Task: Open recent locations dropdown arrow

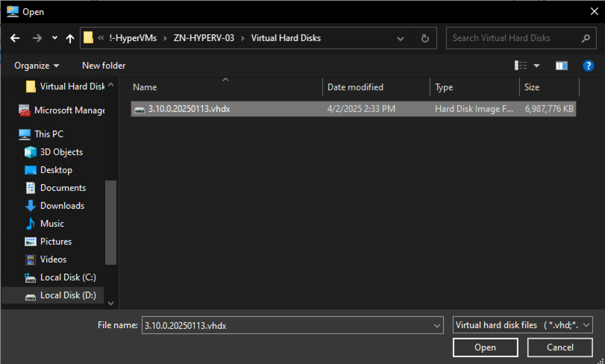Action: (54, 38)
